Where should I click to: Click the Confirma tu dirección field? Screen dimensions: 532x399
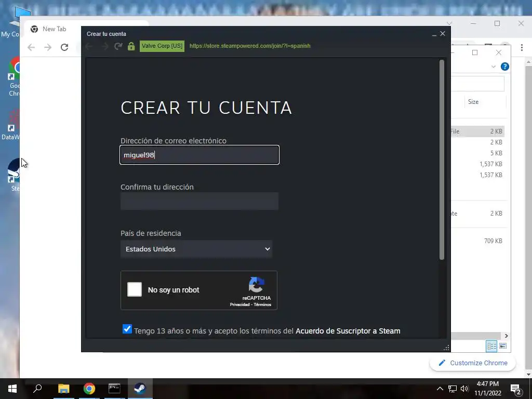point(199,201)
